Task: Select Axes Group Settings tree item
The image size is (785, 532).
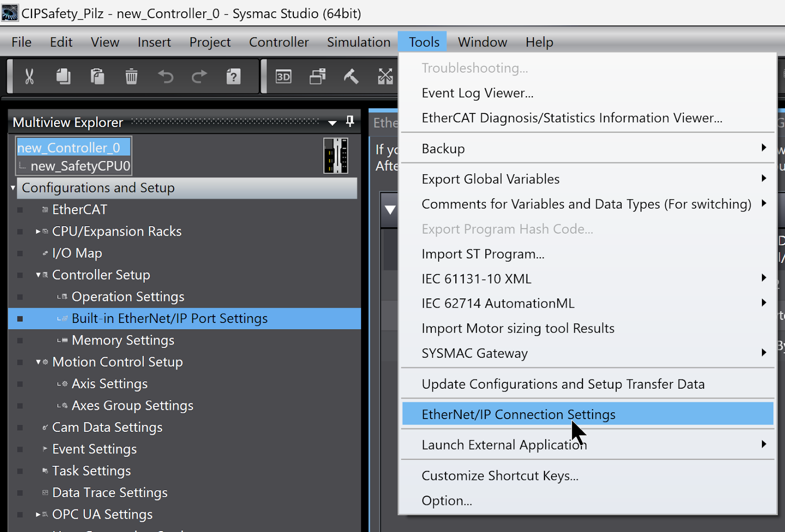Action: click(132, 405)
